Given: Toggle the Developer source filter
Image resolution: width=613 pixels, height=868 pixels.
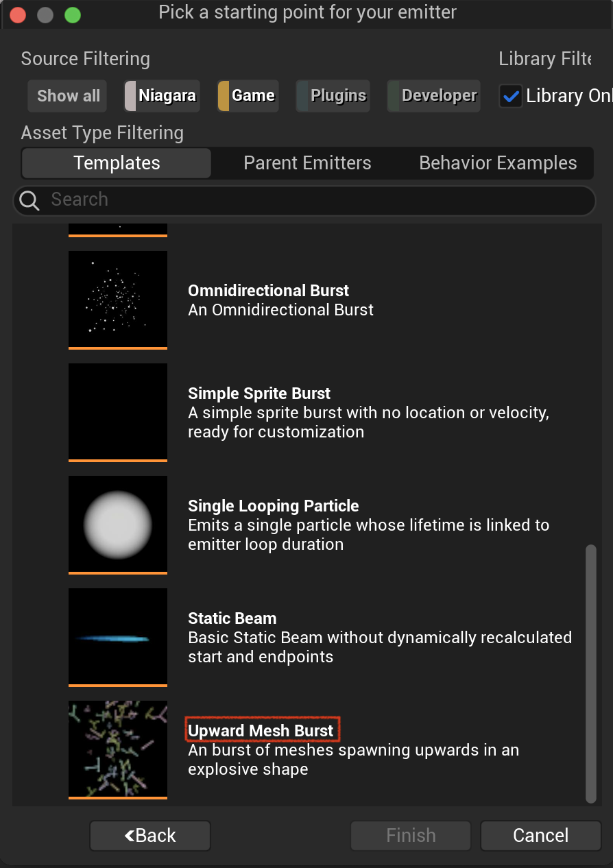Looking at the screenshot, I should point(433,95).
